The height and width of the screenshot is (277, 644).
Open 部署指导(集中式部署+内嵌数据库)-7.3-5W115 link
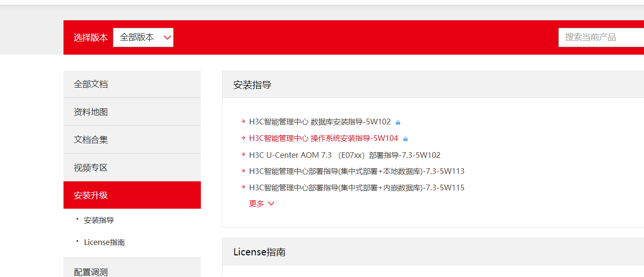(357, 187)
